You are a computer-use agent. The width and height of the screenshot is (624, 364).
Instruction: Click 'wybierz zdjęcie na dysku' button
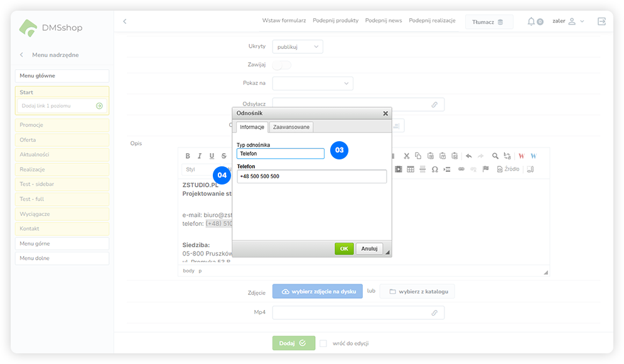317,291
